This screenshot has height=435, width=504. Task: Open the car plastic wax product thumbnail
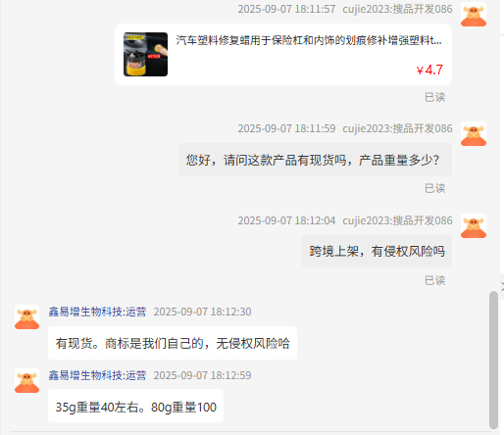[145, 54]
